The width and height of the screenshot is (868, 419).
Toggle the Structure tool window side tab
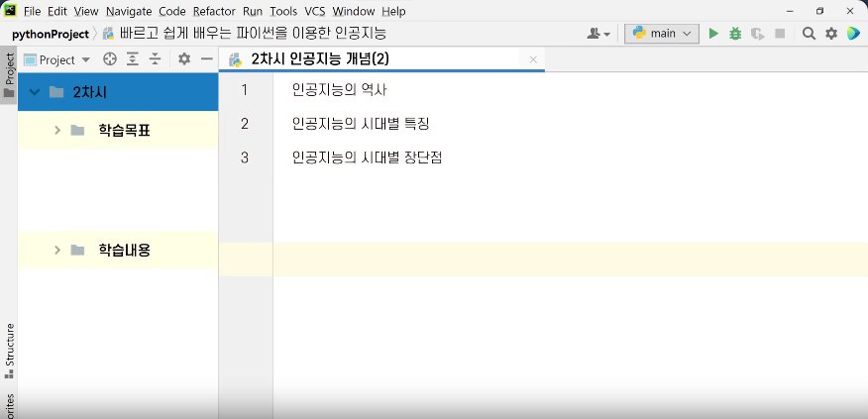click(9, 351)
